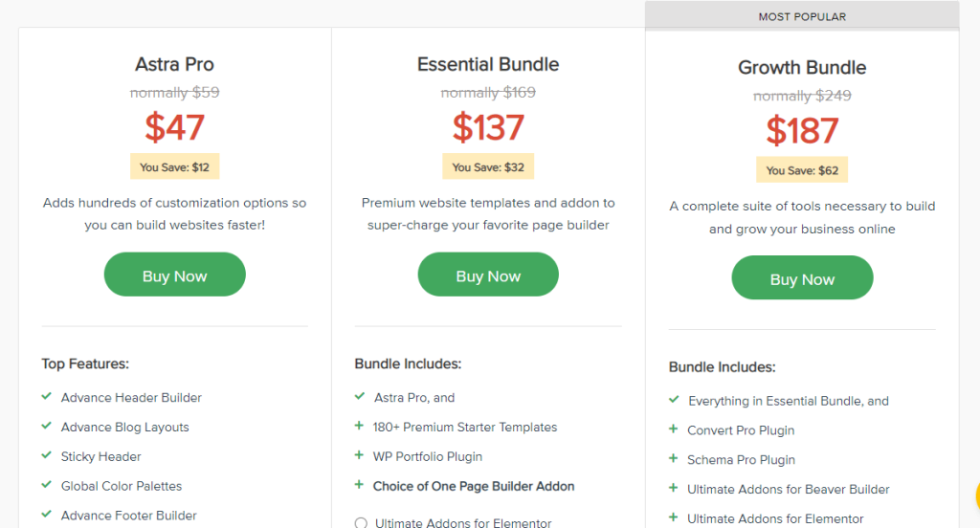Click the Astra Pro Buy Now button
This screenshot has height=528, width=980.
[x=174, y=276]
